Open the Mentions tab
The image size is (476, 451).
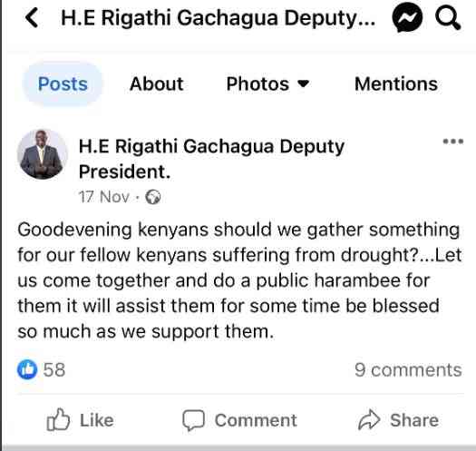point(396,83)
